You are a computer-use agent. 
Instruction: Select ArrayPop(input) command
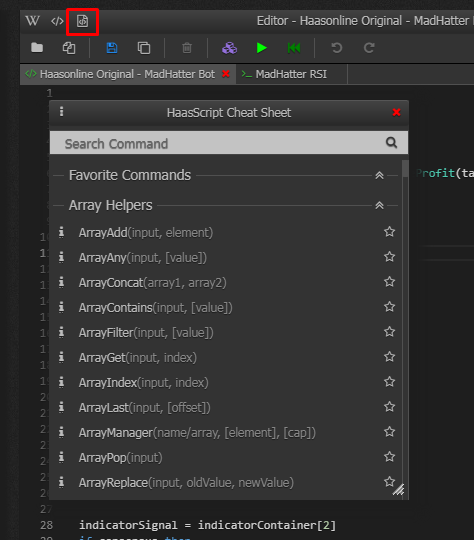[121, 458]
